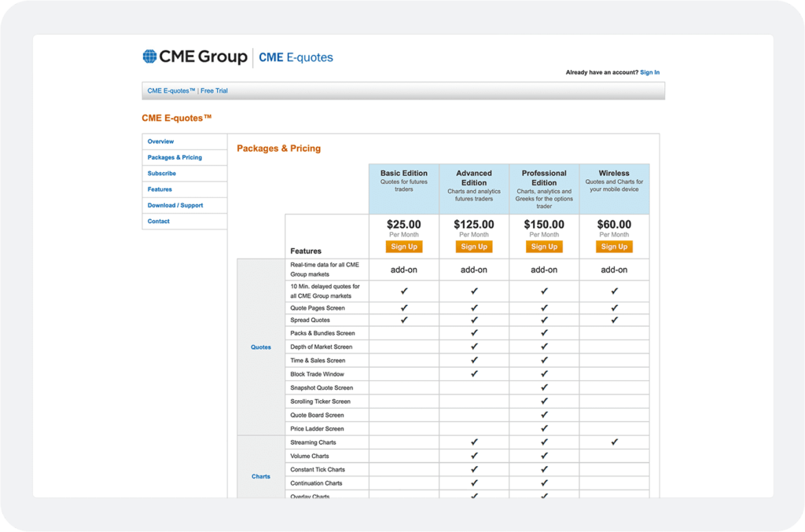Sign Up for Professional Edition
The height and width of the screenshot is (532, 805).
544,246
